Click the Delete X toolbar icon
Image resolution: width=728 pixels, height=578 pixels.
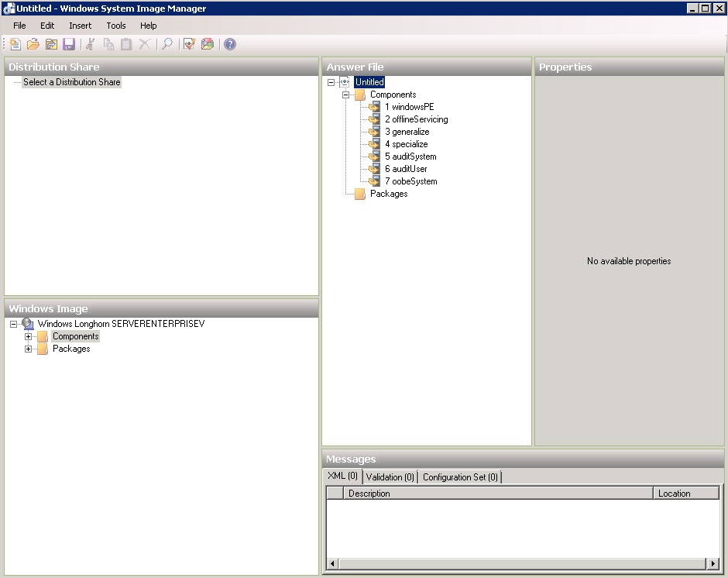144,44
